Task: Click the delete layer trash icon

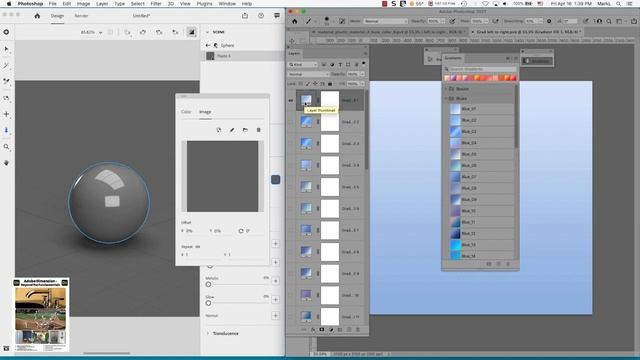Action: [358, 329]
